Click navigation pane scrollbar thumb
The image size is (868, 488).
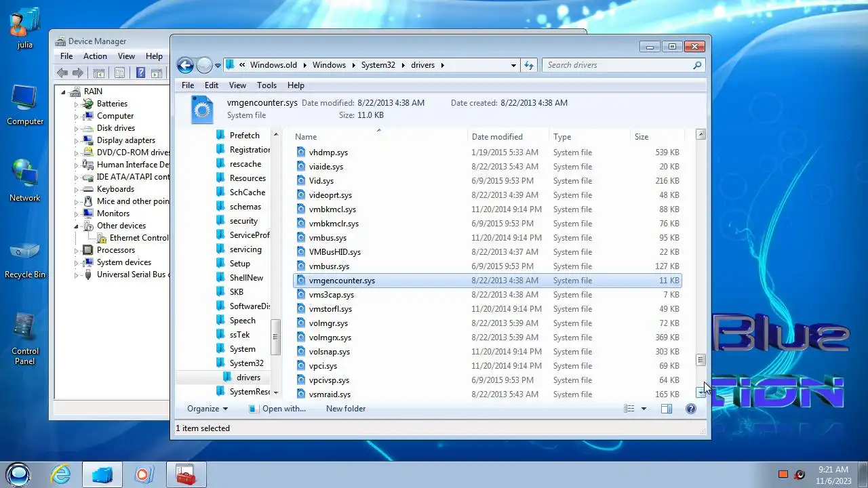[275, 337]
